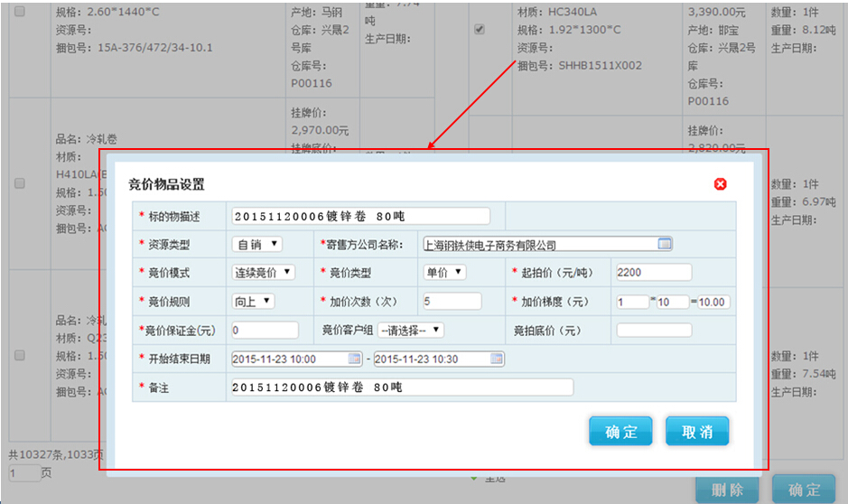The image size is (848, 504).
Task: Focus the 标的物描述 text field
Action: point(360,216)
